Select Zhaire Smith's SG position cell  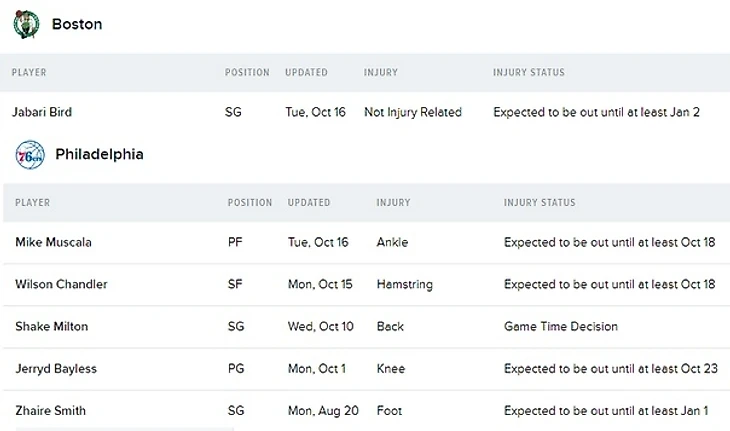coord(236,411)
